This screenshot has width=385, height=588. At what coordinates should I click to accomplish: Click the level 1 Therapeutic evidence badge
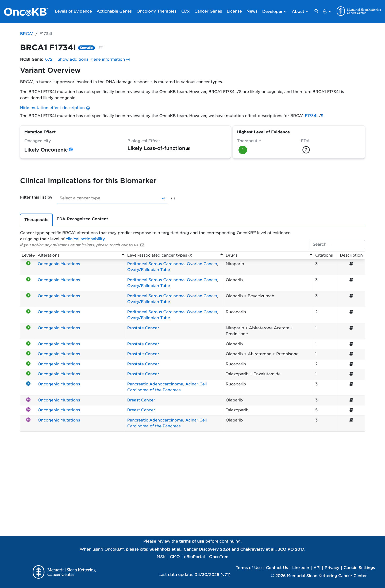point(243,150)
